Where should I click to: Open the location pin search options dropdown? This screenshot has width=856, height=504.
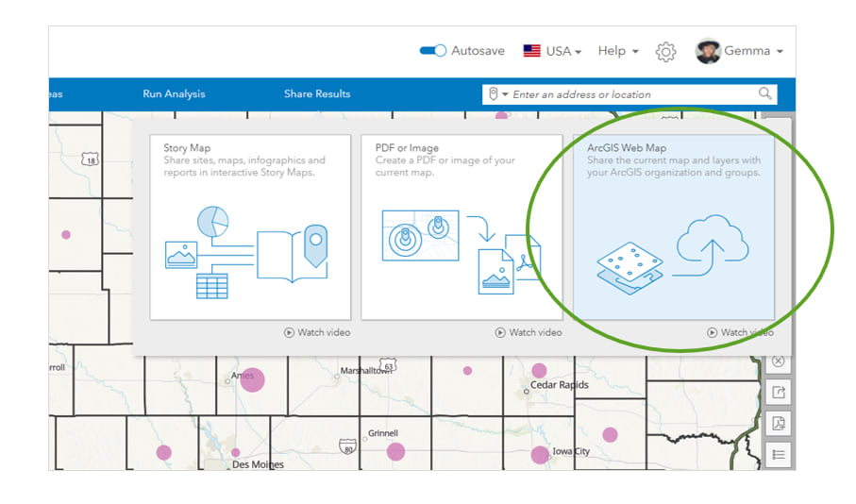[x=498, y=94]
